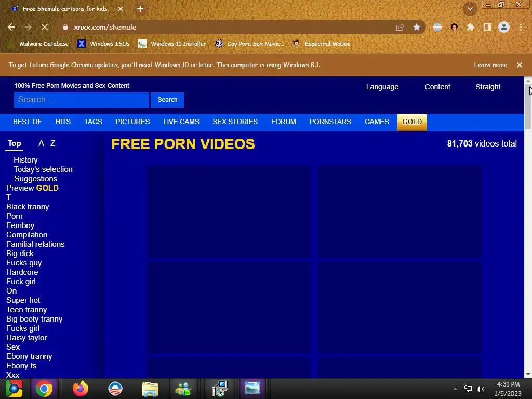Image resolution: width=532 pixels, height=399 pixels.
Task: Click the browser forward arrow
Action: tap(28, 27)
